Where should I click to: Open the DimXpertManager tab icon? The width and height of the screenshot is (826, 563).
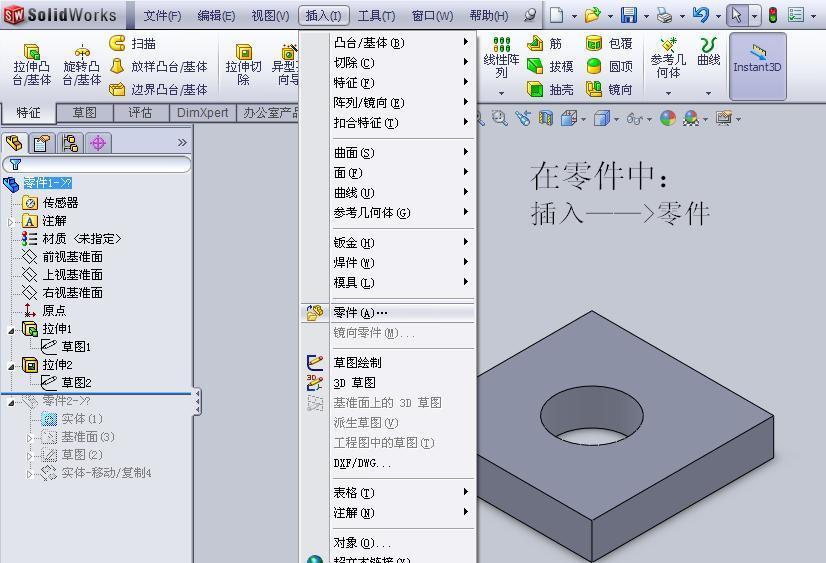98,143
